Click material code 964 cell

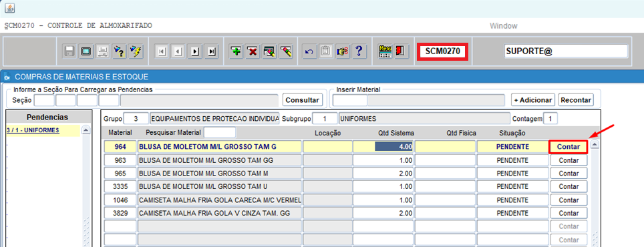click(x=120, y=146)
